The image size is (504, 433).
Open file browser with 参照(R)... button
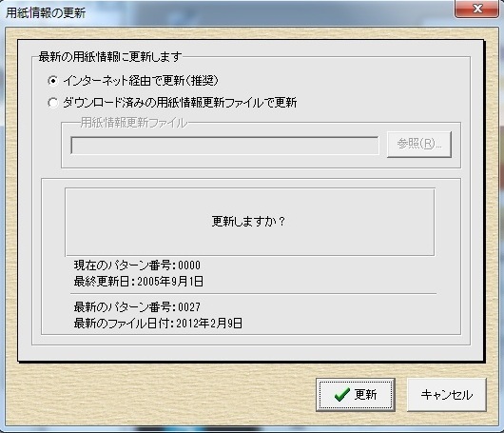[419, 144]
